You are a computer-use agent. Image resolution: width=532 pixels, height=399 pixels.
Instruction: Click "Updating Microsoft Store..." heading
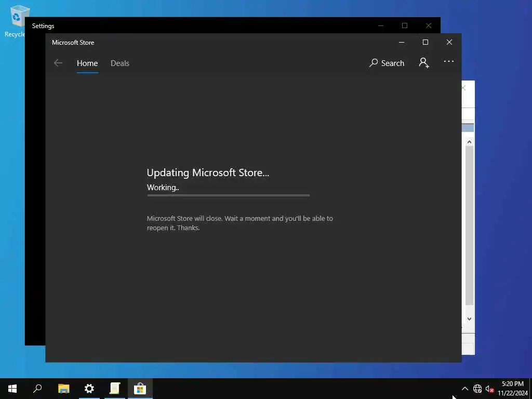208,172
